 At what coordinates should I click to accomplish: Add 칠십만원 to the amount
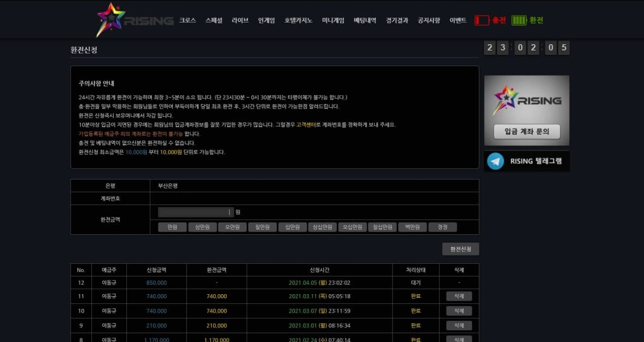coord(382,227)
